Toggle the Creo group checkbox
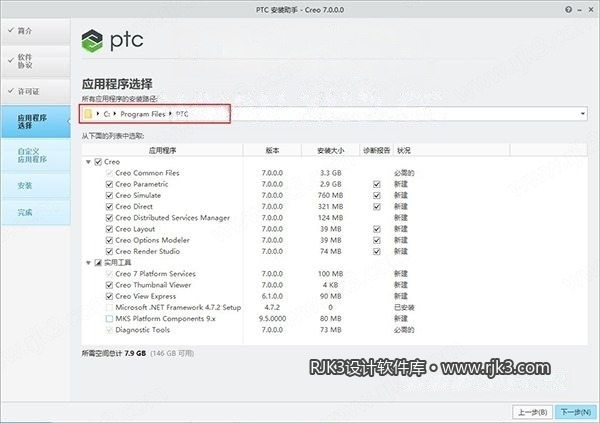600x423 pixels. [x=98, y=162]
